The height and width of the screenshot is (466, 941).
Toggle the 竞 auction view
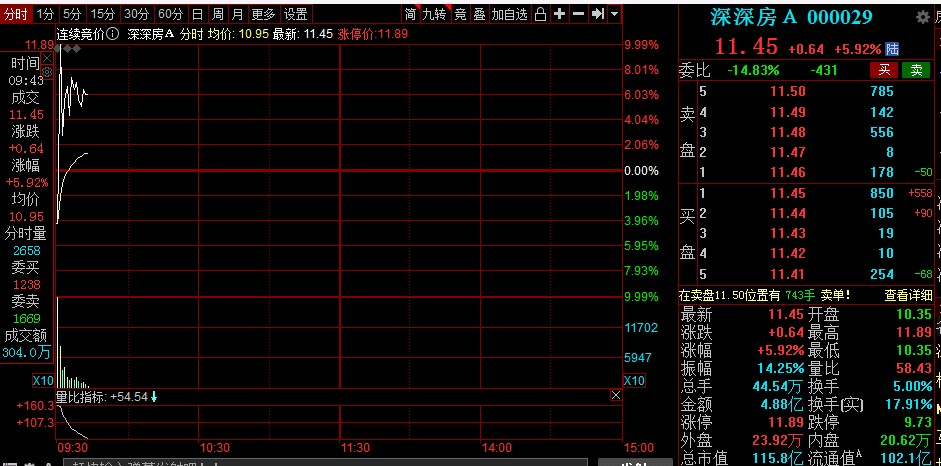pyautogui.click(x=460, y=14)
